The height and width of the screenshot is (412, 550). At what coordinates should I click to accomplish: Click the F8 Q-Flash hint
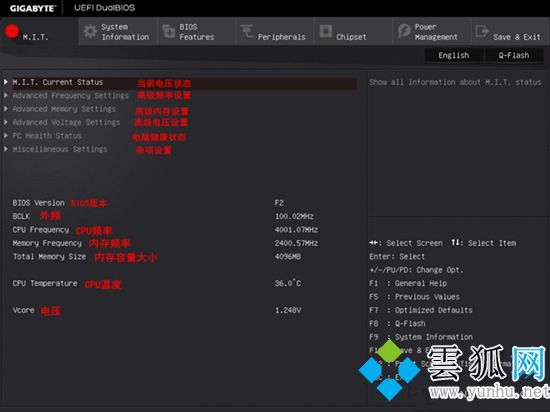click(x=397, y=323)
